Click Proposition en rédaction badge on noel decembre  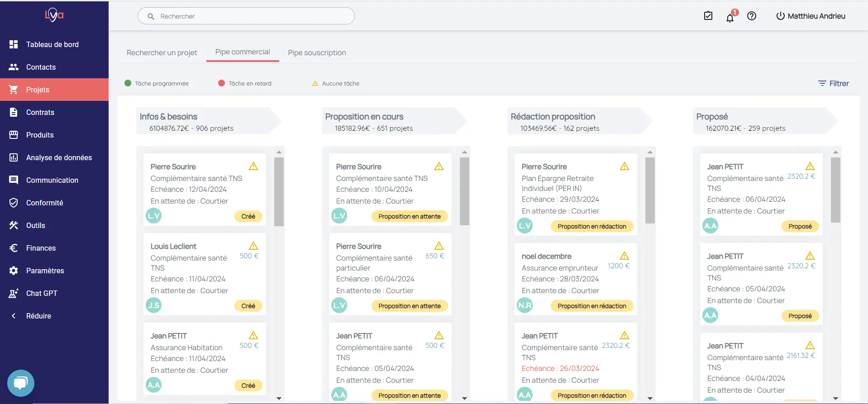pos(592,306)
